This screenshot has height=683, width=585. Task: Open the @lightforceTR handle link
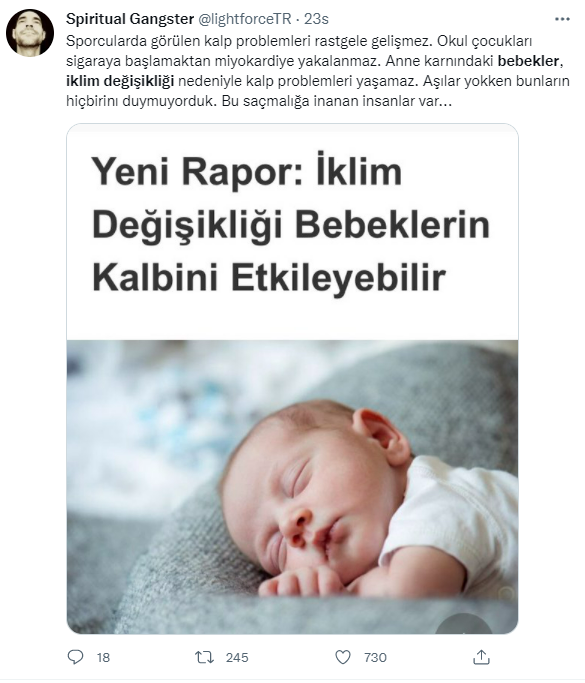pos(245,19)
